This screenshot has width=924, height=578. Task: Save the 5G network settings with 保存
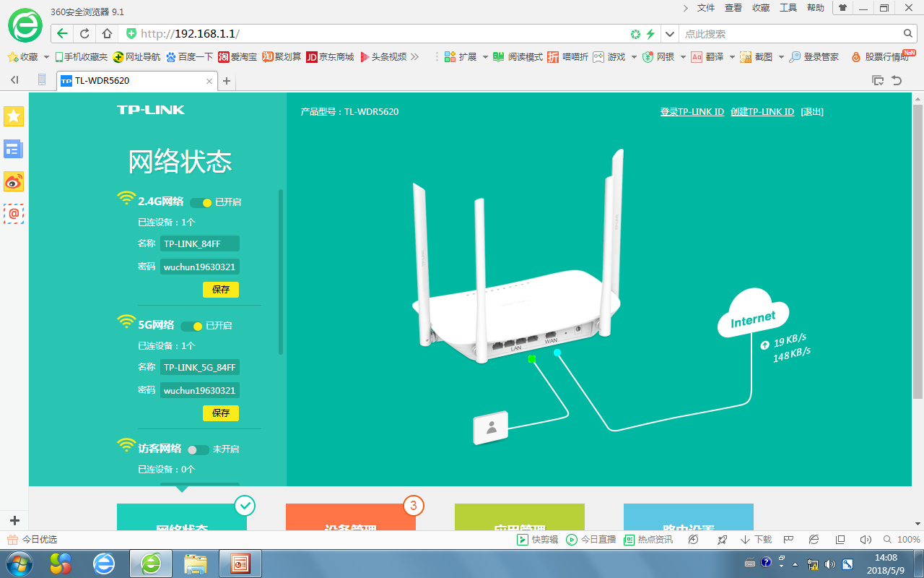click(221, 413)
